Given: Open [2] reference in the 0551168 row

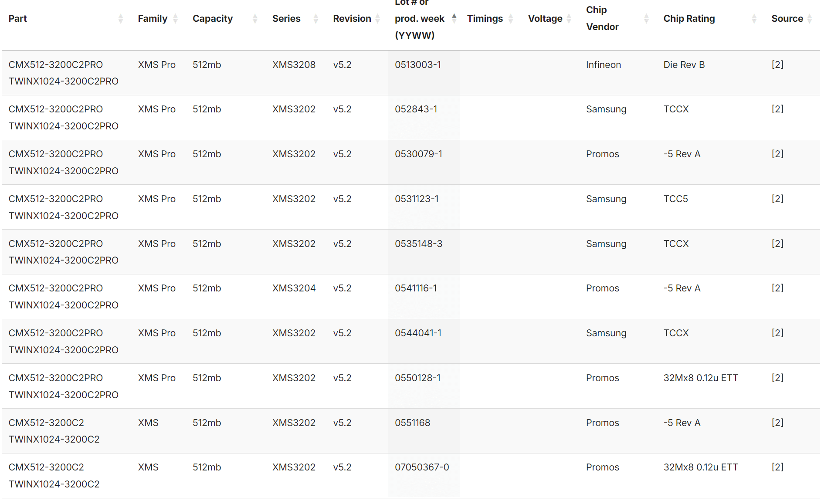Looking at the screenshot, I should coord(777,423).
